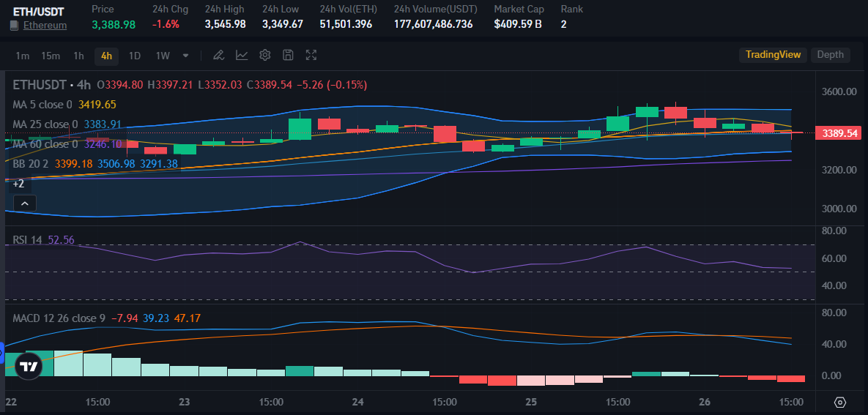Click the ETHUSDT · 4h chart legend title
The width and height of the screenshot is (868, 415).
pyautogui.click(x=51, y=85)
